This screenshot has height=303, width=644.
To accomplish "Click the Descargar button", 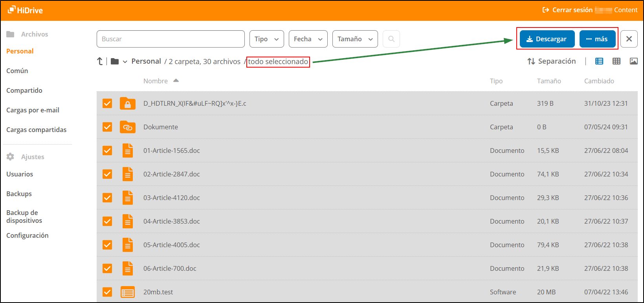I will (x=547, y=39).
